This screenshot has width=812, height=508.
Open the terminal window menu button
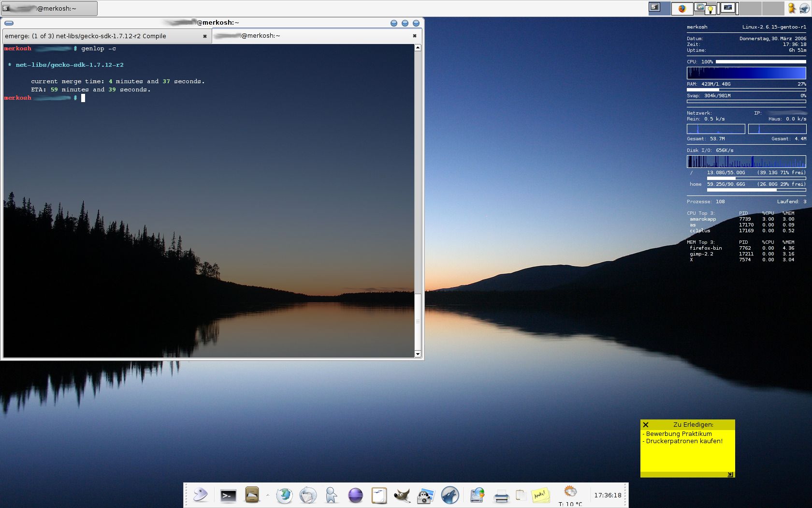click(x=9, y=23)
